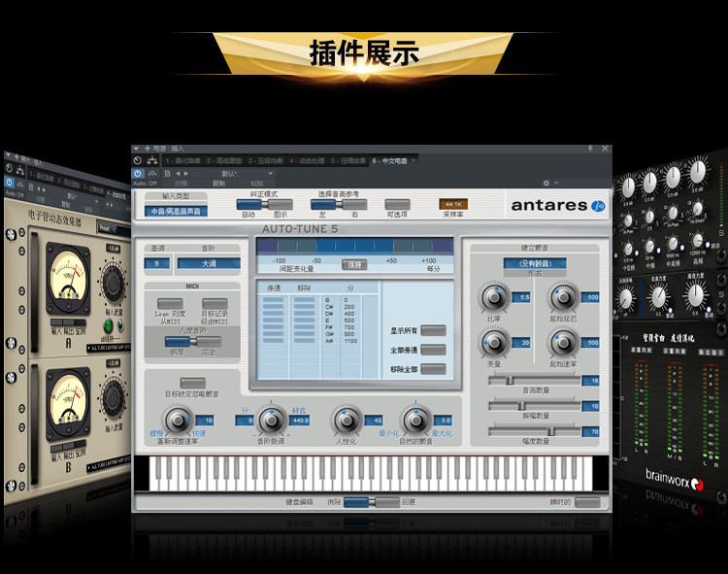
Task: Click the 起始速率 onset rate knob
Action: [563, 343]
